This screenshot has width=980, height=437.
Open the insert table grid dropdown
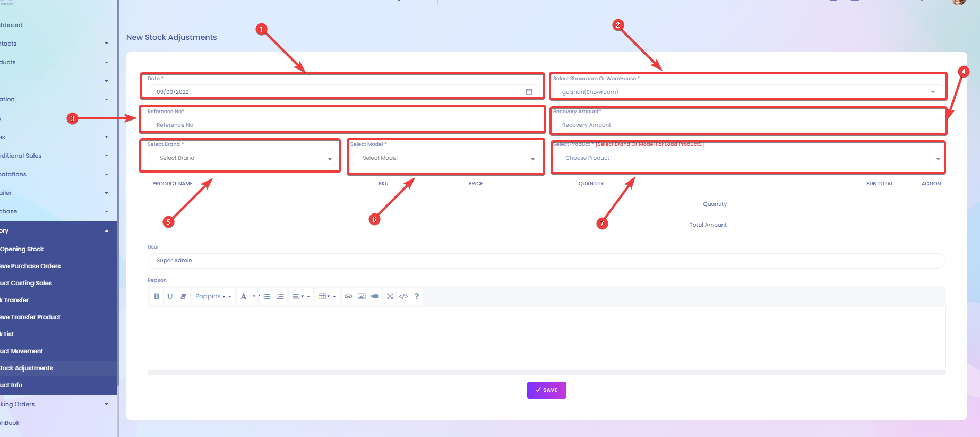coord(327,296)
